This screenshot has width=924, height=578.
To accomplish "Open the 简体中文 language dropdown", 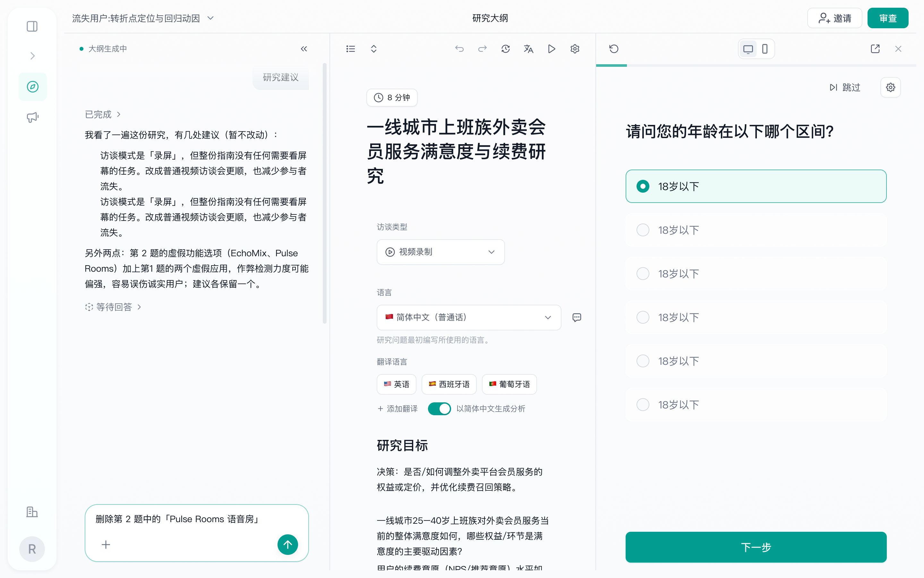I will tap(469, 317).
